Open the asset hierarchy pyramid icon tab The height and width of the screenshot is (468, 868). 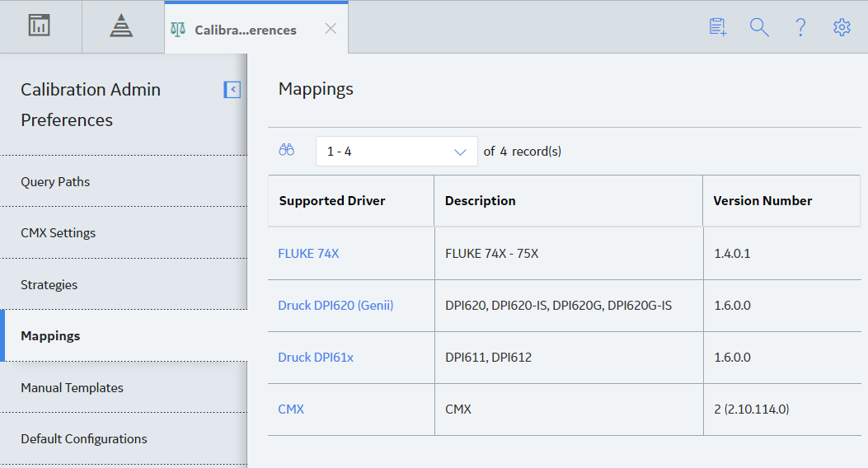[x=121, y=26]
